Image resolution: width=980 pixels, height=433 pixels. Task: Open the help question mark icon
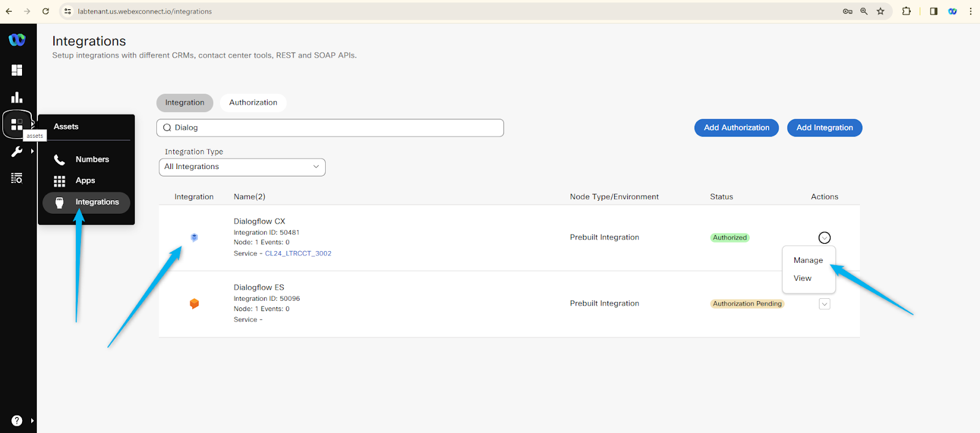coord(17,421)
